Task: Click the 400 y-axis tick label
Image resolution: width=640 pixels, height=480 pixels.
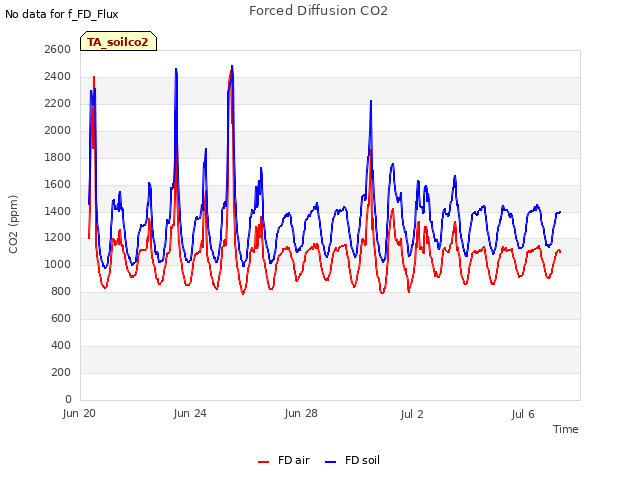Action: [x=61, y=345]
